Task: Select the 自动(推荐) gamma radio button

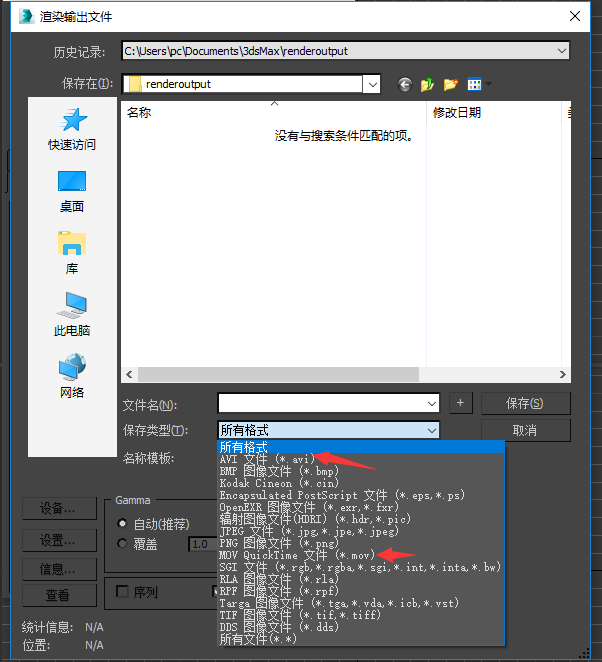Action: [122, 524]
